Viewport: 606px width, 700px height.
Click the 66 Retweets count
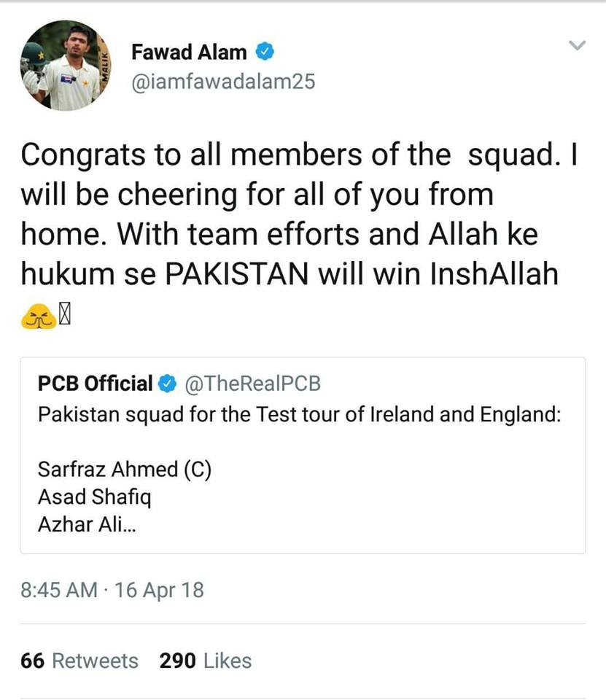click(80, 661)
